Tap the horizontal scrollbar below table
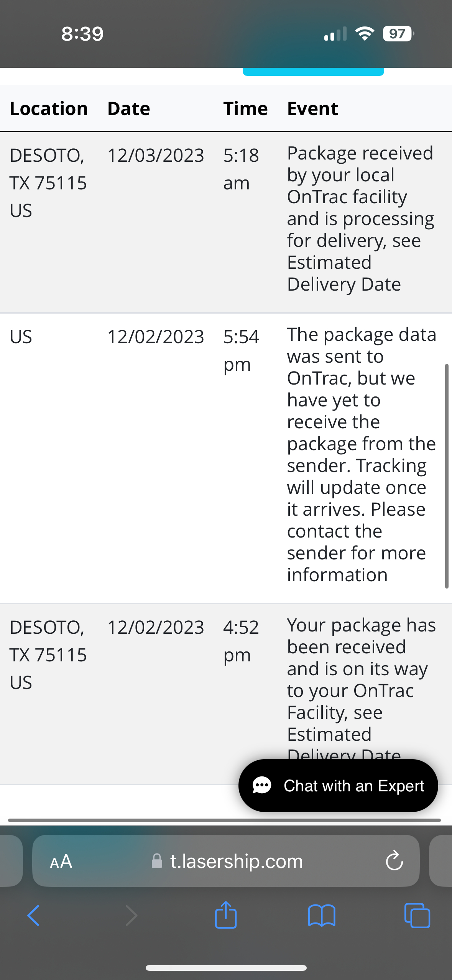Screen dimensions: 452x980 [224, 820]
